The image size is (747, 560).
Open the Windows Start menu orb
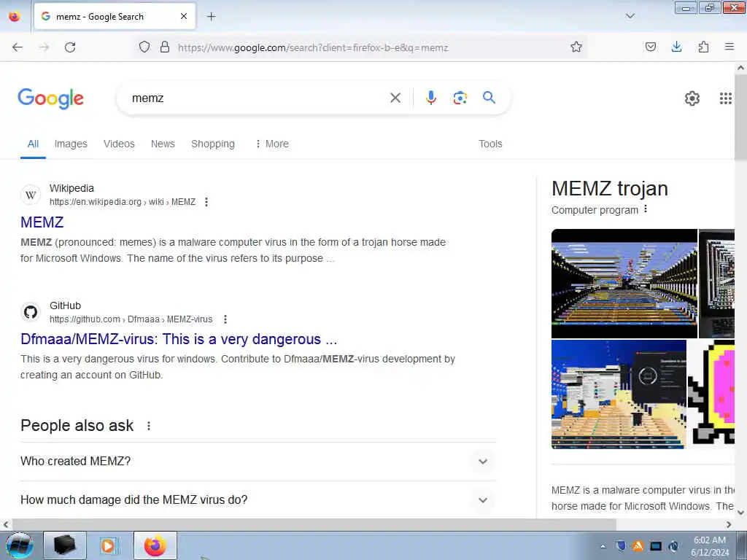click(x=20, y=545)
